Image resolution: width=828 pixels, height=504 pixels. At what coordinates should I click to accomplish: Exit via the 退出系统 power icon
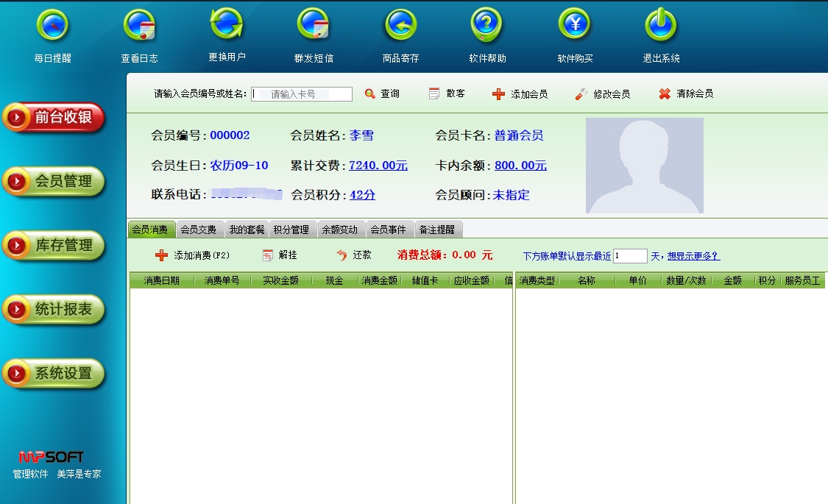(661, 26)
